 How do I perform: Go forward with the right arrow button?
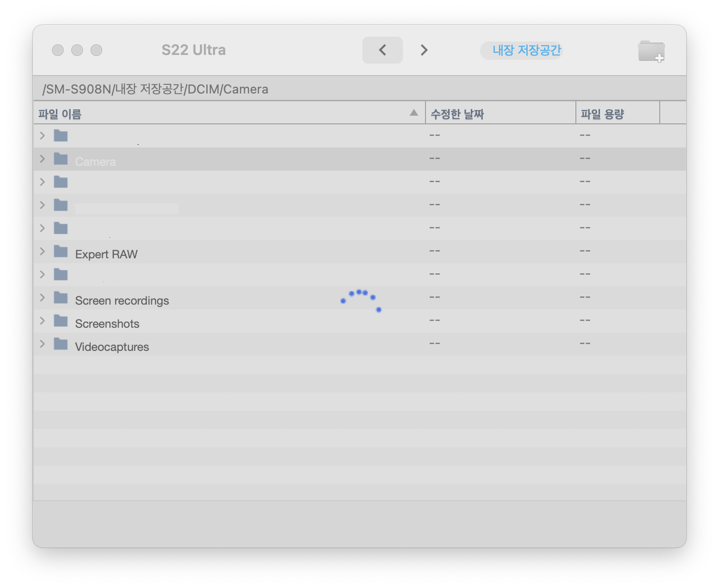point(424,50)
